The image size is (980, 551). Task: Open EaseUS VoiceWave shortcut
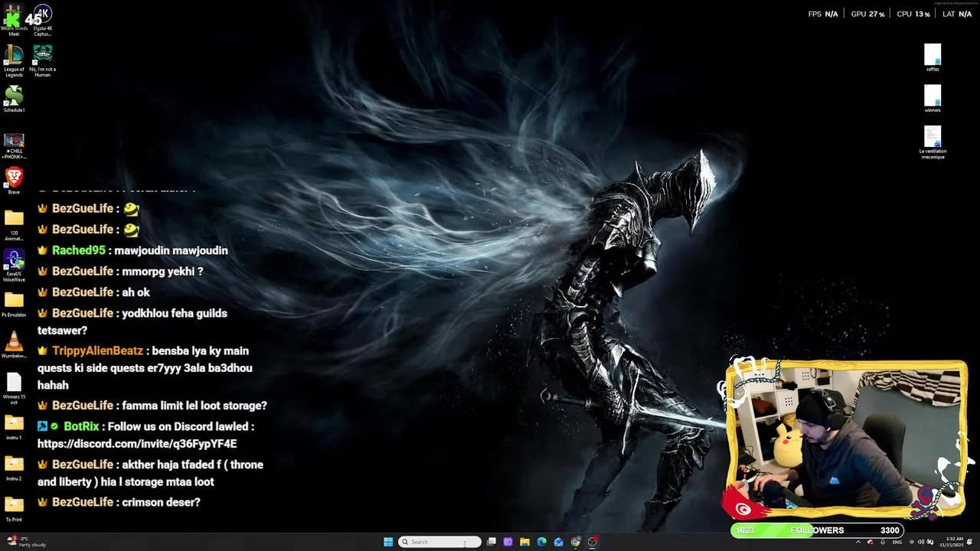[x=14, y=266]
